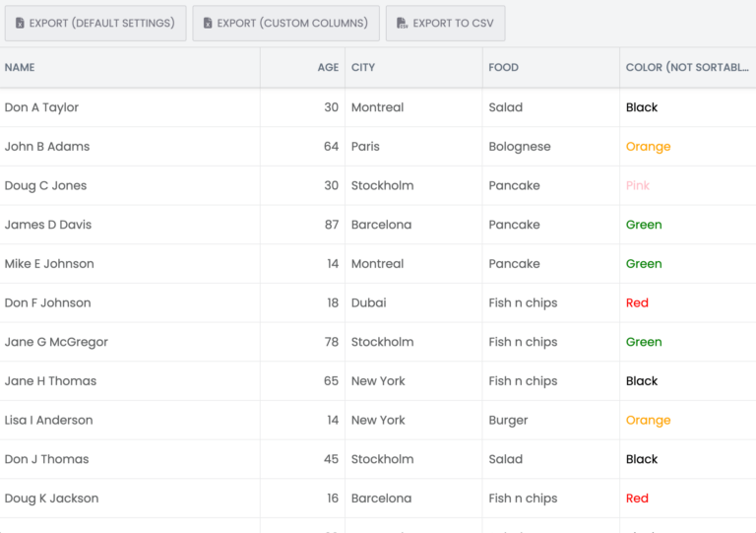Screen dimensions: 756x533
Task: Click the Excel file icon in Export (Custom Columns)
Action: tap(208, 24)
